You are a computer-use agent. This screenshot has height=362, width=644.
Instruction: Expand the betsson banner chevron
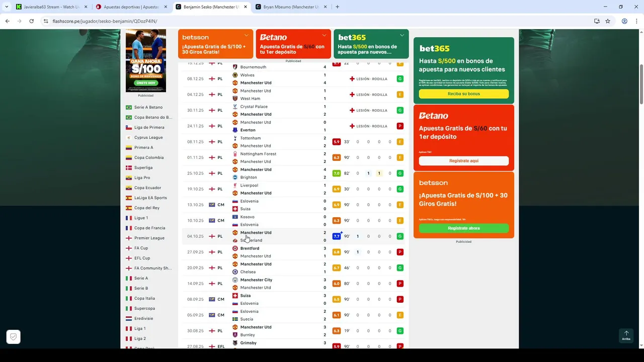(x=246, y=35)
